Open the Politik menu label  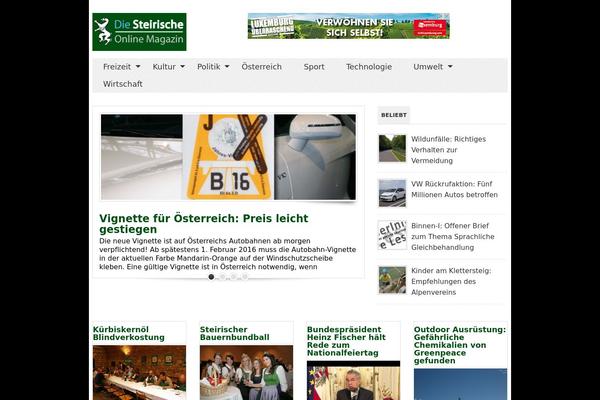coord(209,67)
